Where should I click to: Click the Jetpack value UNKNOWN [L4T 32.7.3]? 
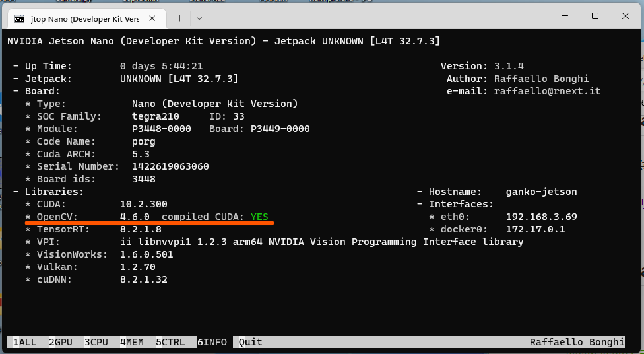(x=179, y=79)
